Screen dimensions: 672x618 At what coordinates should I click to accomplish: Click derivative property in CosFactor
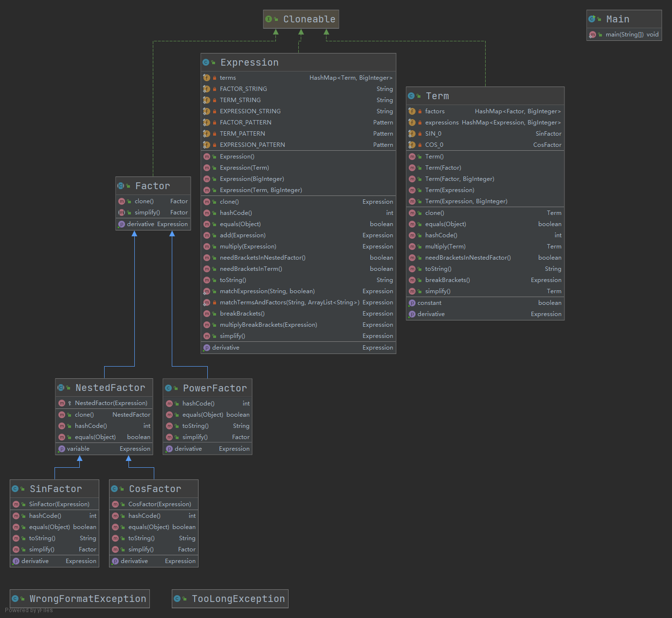(154, 561)
